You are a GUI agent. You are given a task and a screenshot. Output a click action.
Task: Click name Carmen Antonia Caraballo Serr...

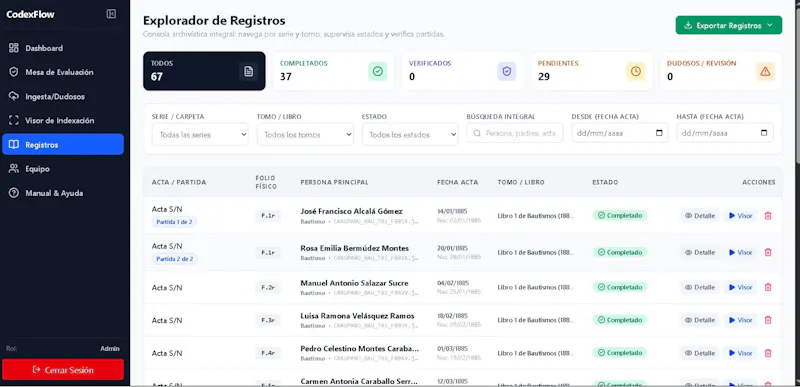click(359, 381)
